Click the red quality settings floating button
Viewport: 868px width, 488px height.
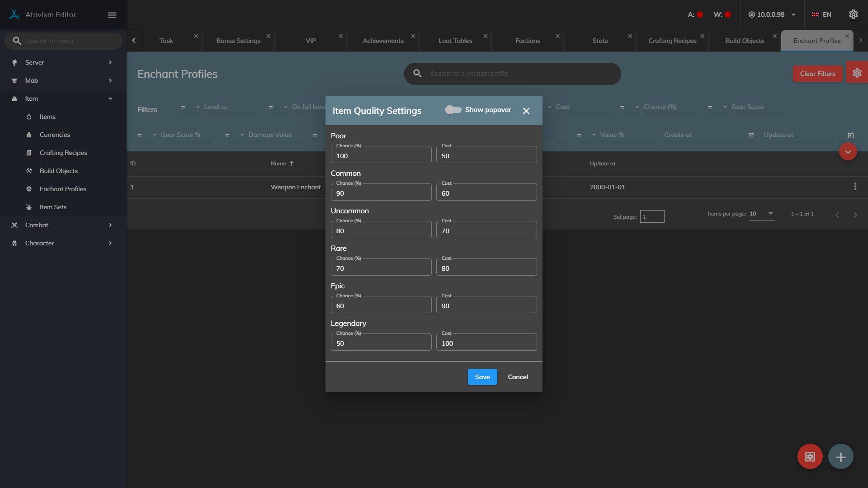click(810, 457)
